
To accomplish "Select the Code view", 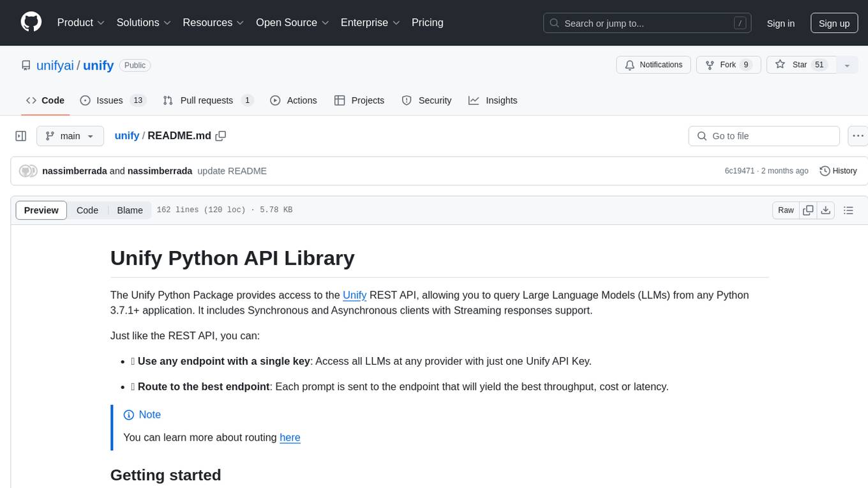I will [87, 210].
